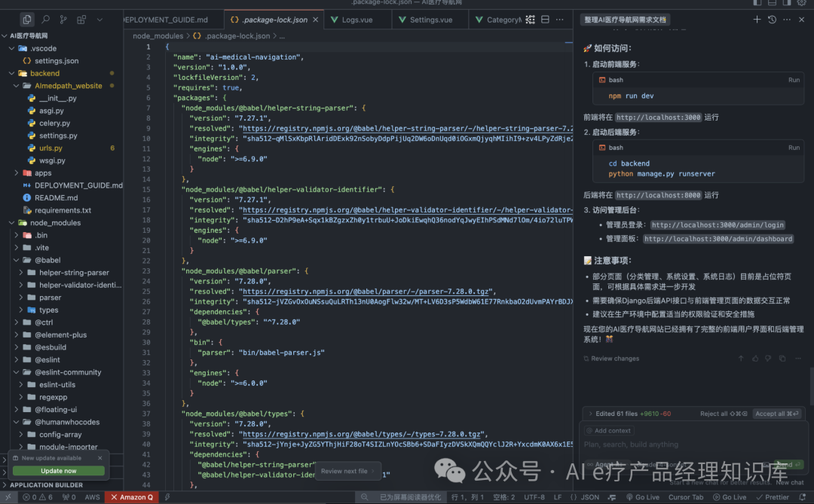Close the AI chat panel
The image size is (814, 504).
(801, 19)
